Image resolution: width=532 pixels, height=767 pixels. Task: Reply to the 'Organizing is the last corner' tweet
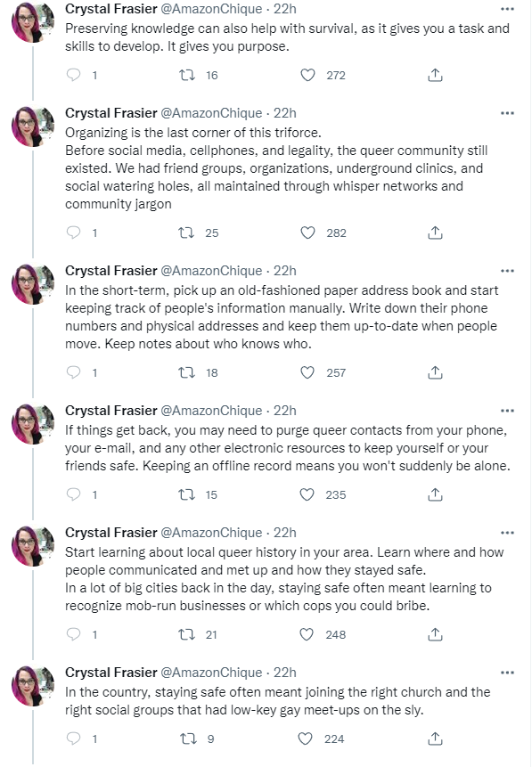[x=73, y=233]
